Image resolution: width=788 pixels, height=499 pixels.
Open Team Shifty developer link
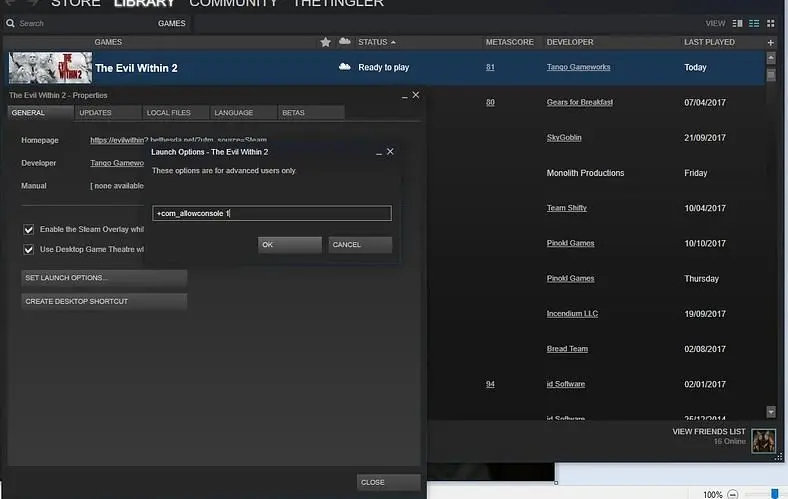[x=566, y=208]
